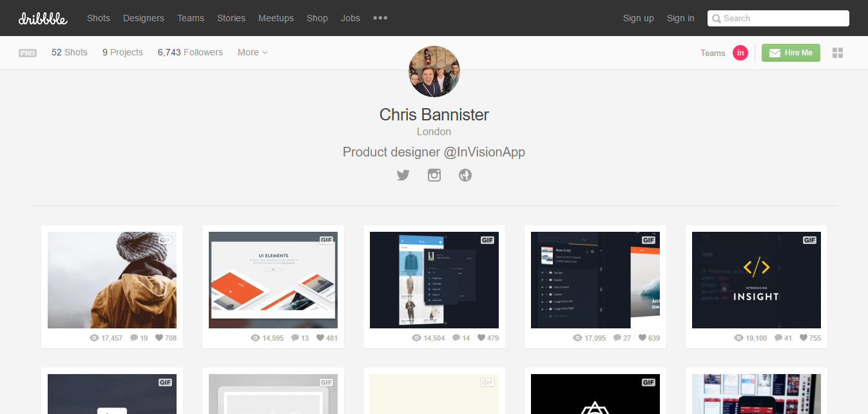
Task: Open the website globe icon
Action: (465, 174)
